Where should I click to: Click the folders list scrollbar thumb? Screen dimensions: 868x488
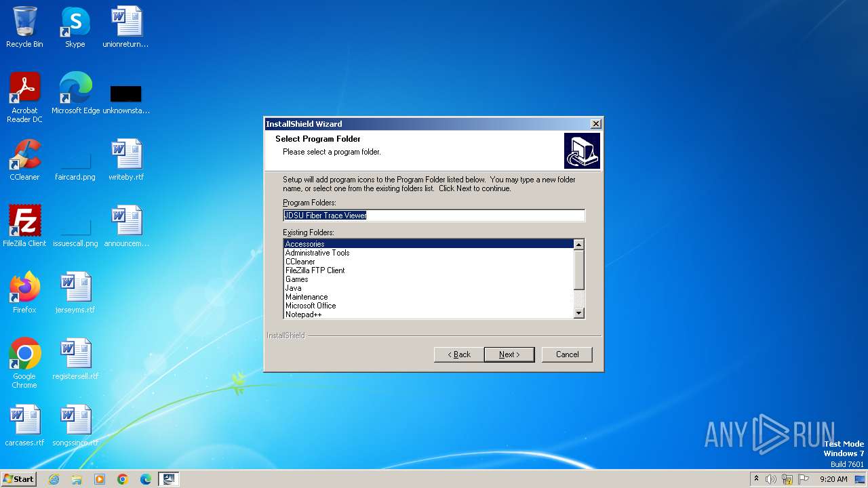(579, 270)
